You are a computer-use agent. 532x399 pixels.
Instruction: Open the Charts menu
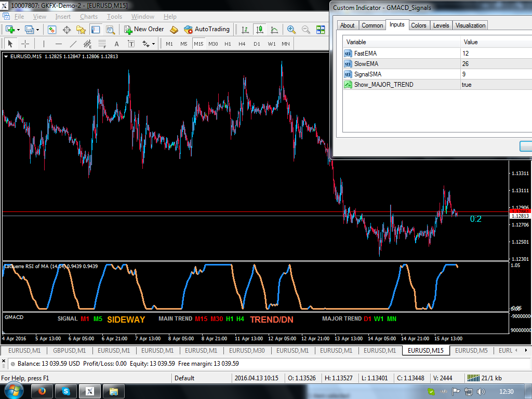88,17
